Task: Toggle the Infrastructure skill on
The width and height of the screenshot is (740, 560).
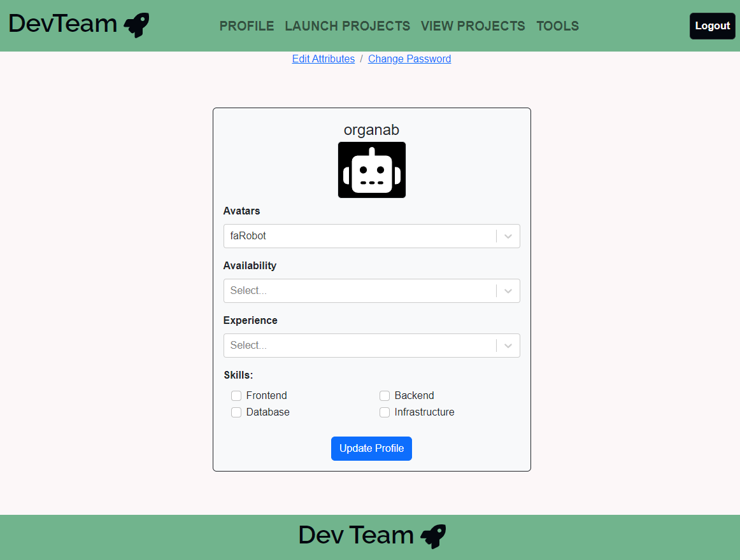Action: coord(384,412)
